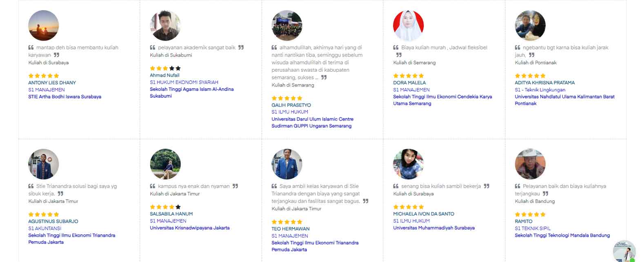
Task: Click Ahmad Nufail's profile photo
Action: [x=165, y=26]
